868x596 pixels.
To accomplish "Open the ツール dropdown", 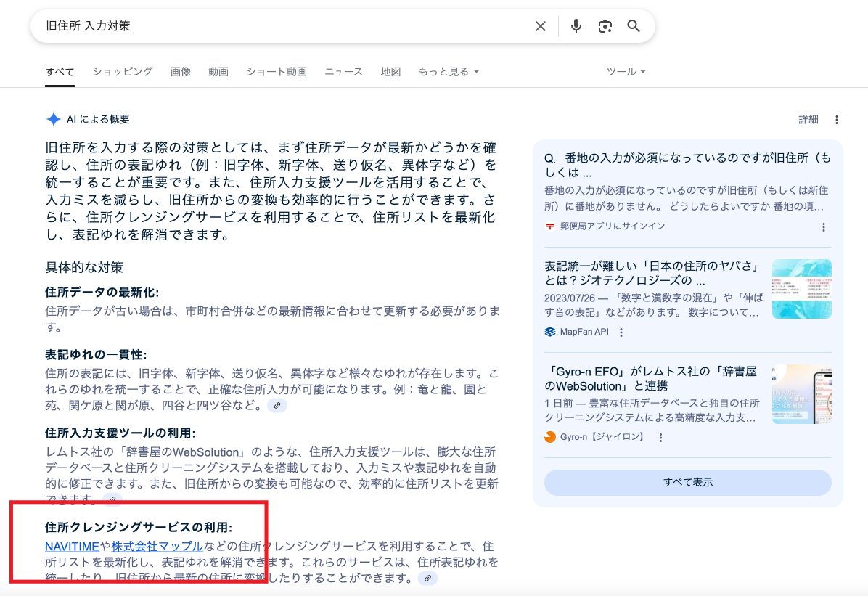I will tap(626, 72).
